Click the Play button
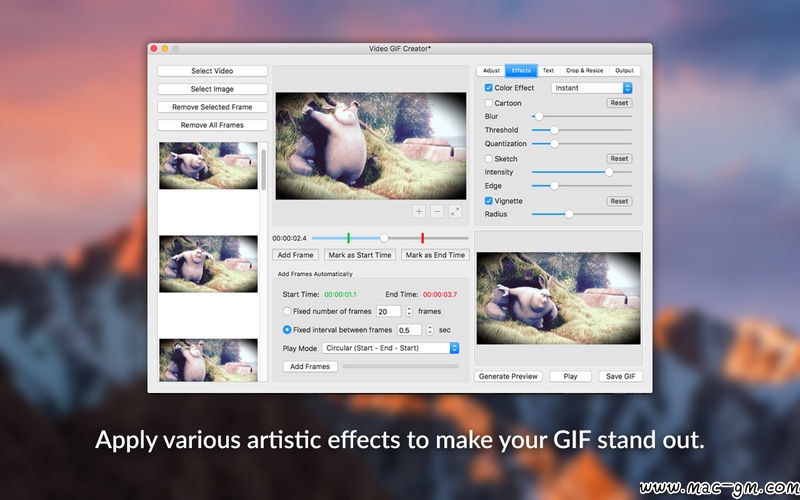 (x=570, y=376)
